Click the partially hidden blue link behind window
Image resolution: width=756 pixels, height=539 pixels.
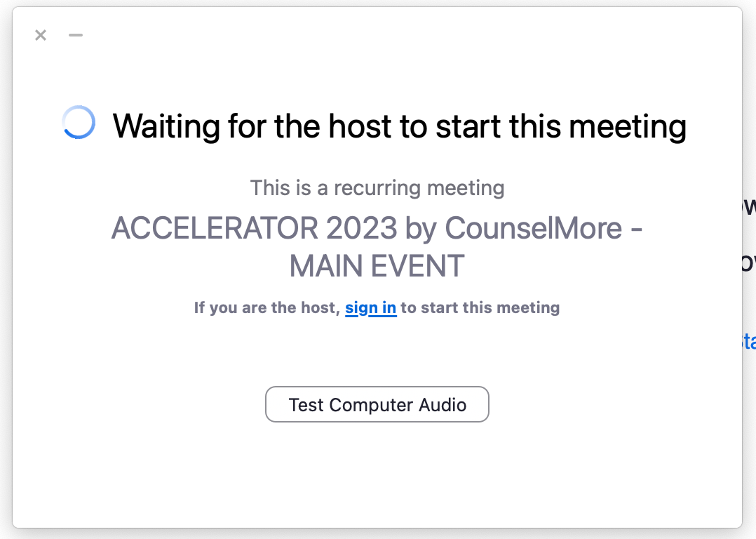749,341
